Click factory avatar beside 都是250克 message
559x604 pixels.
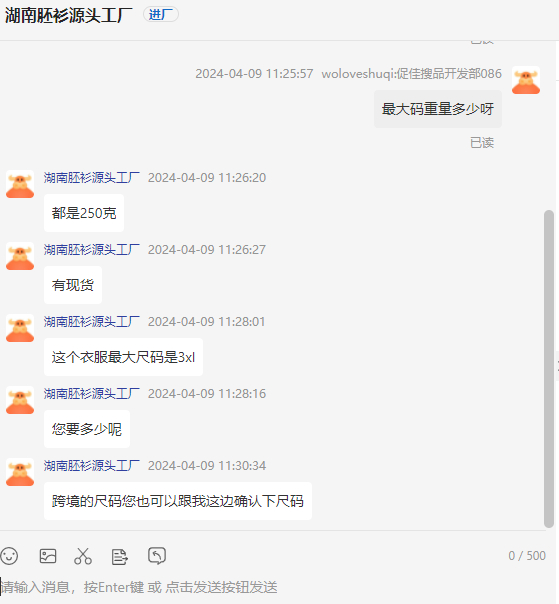pyautogui.click(x=20, y=184)
